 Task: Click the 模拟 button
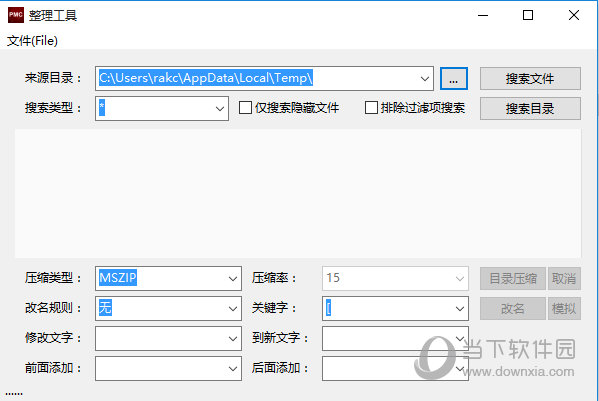click(564, 308)
